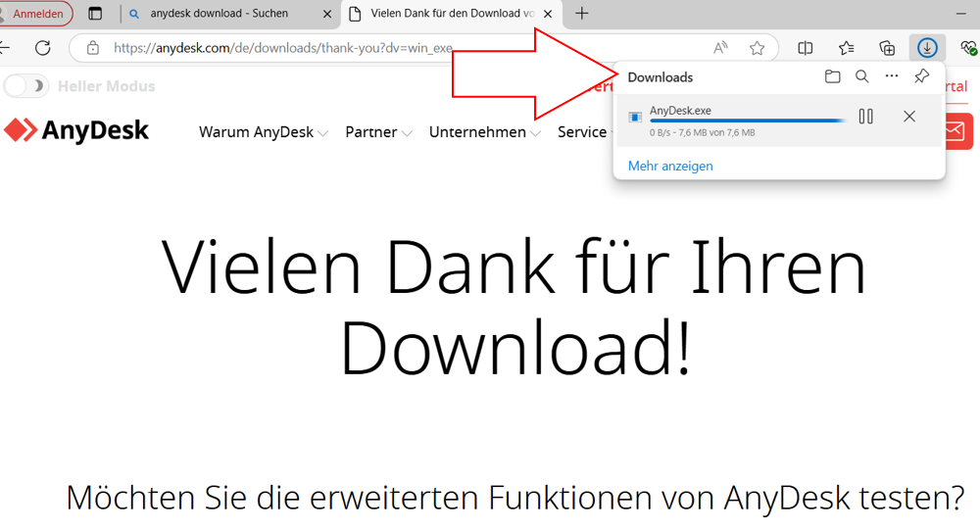
Task: Open more options in Downloads panel
Action: coord(891,76)
